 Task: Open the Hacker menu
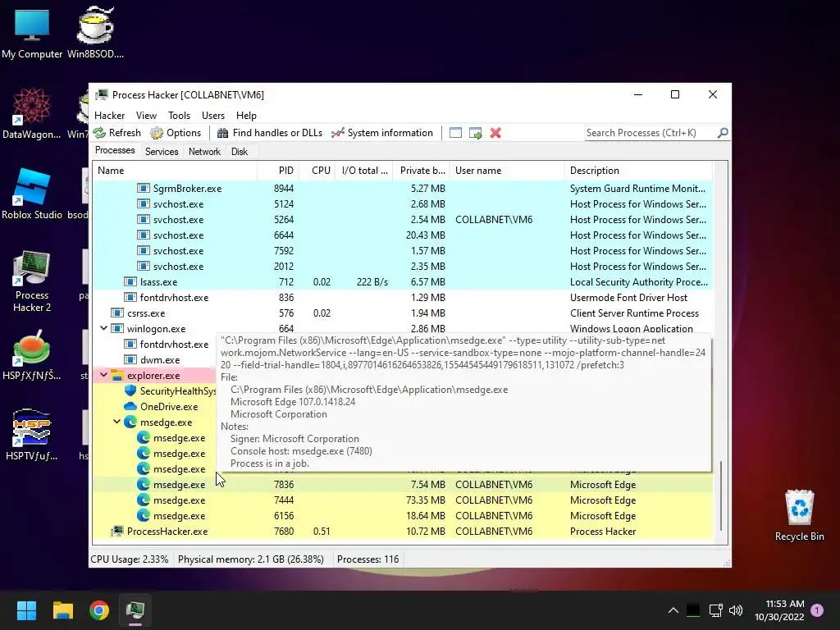tap(109, 115)
